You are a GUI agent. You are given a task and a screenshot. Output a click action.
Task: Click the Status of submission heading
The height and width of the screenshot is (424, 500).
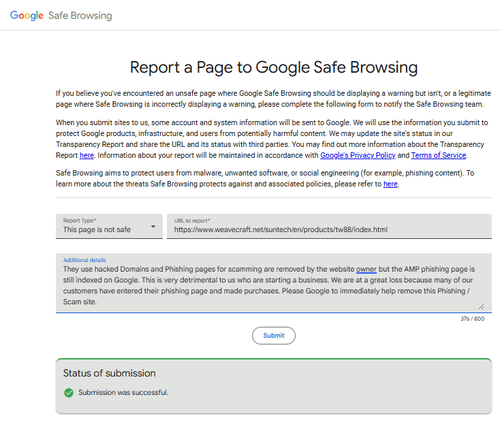coord(109,373)
